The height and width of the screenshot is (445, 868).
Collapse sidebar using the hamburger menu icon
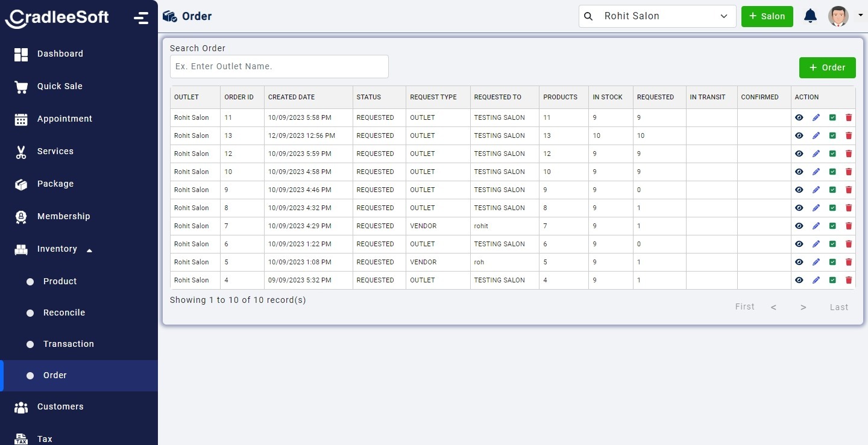[x=141, y=17]
